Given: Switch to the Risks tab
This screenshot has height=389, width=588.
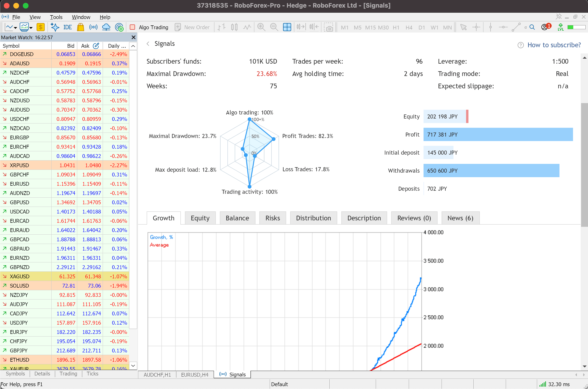Looking at the screenshot, I should click(x=273, y=218).
